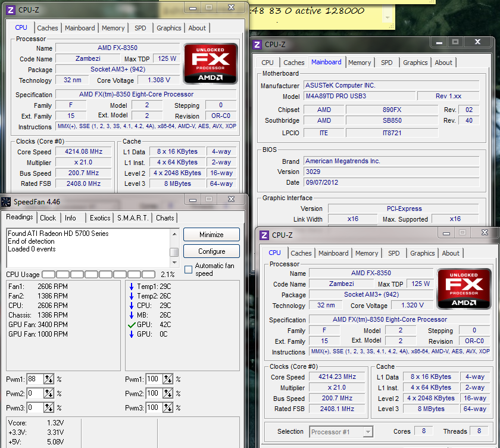
Task: Click the Chipset value "890FX"
Action: coord(392,110)
